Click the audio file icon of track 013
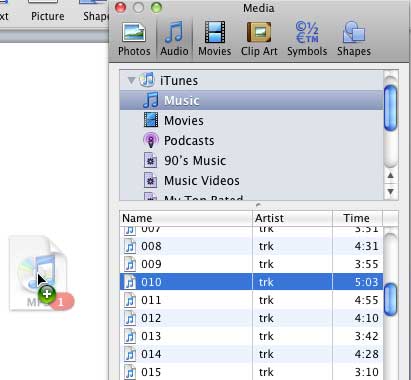The width and height of the screenshot is (411, 380). 130,336
